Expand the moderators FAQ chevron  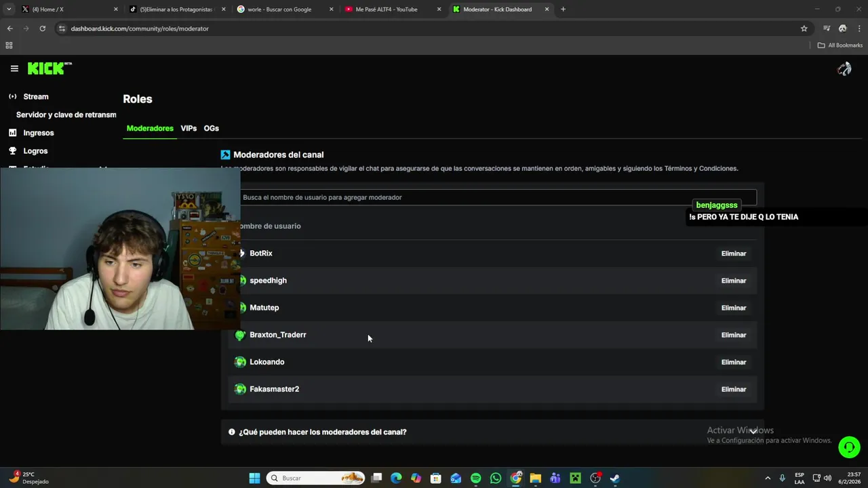coord(753,432)
